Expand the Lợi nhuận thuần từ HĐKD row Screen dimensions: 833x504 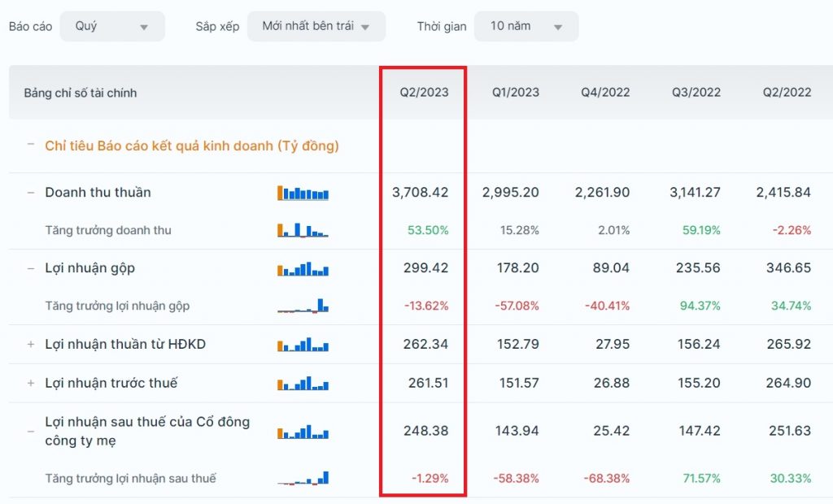31,345
